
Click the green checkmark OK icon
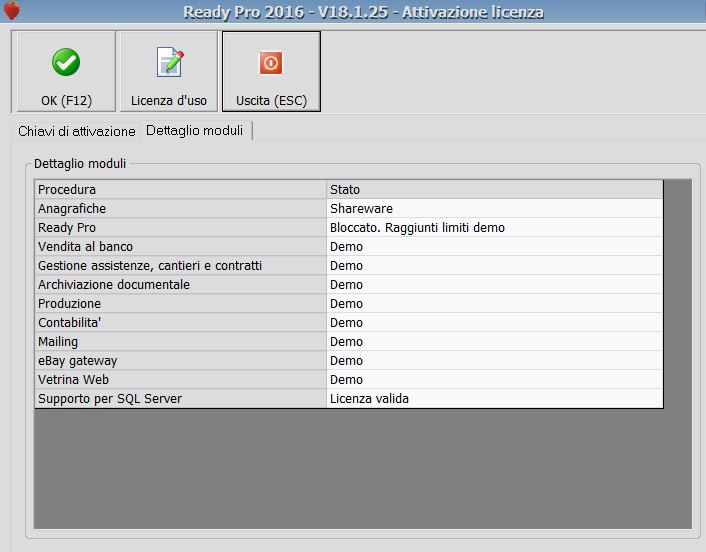pos(66,62)
